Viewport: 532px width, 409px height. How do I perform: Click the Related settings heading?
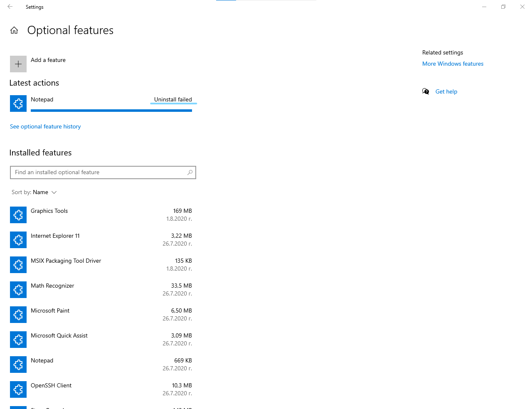[443, 52]
